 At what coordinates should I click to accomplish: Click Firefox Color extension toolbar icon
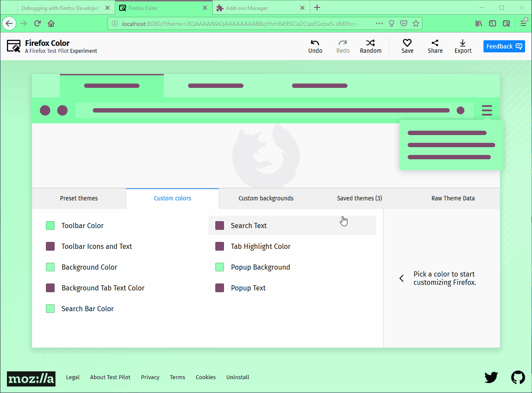pyautogui.click(x=506, y=24)
